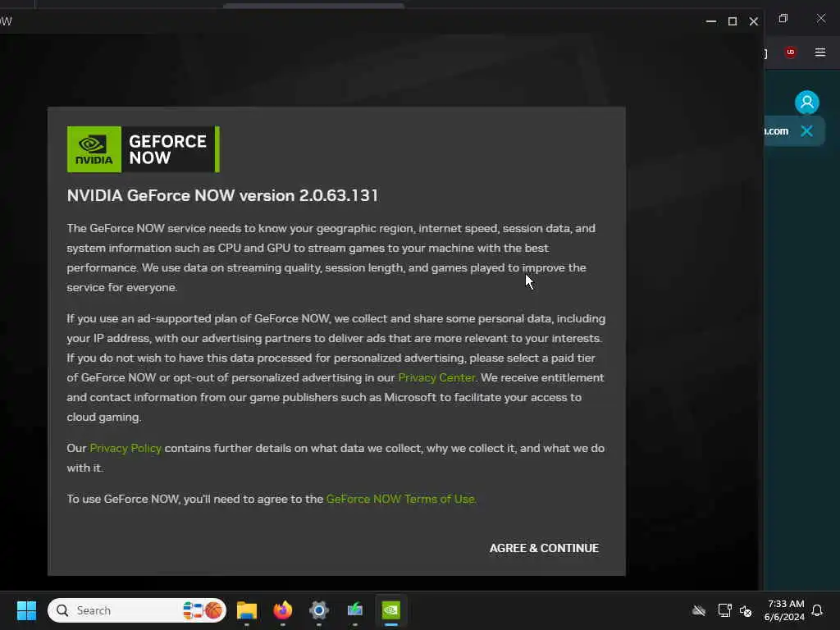Click the muted volume tray icon
The image size is (840, 630).
(746, 610)
